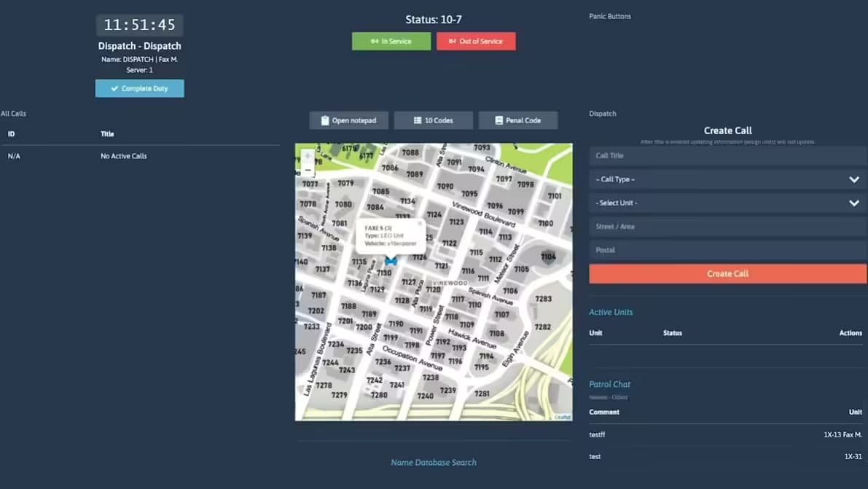
Task: Click postal 7104 building on map
Action: (548, 257)
